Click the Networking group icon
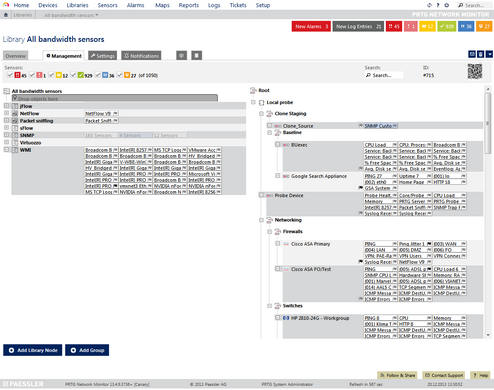The height and width of the screenshot is (390, 494). 270,220
